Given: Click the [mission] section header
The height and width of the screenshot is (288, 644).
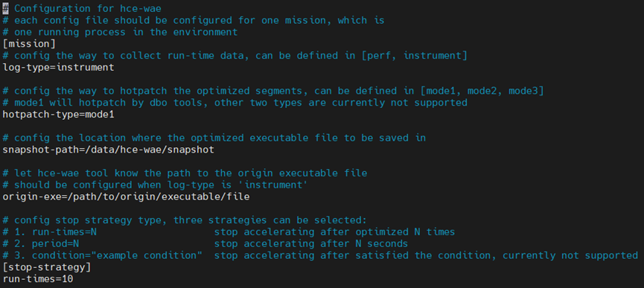Looking at the screenshot, I should point(29,43).
